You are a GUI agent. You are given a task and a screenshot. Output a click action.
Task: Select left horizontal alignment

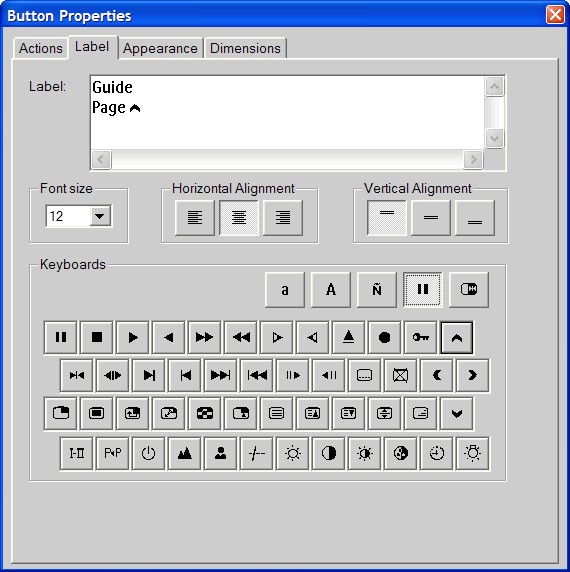195,218
